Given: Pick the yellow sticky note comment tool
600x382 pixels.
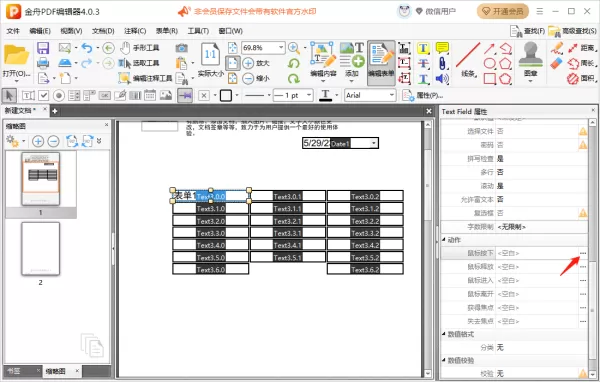Looking at the screenshot, I should tap(442, 48).
